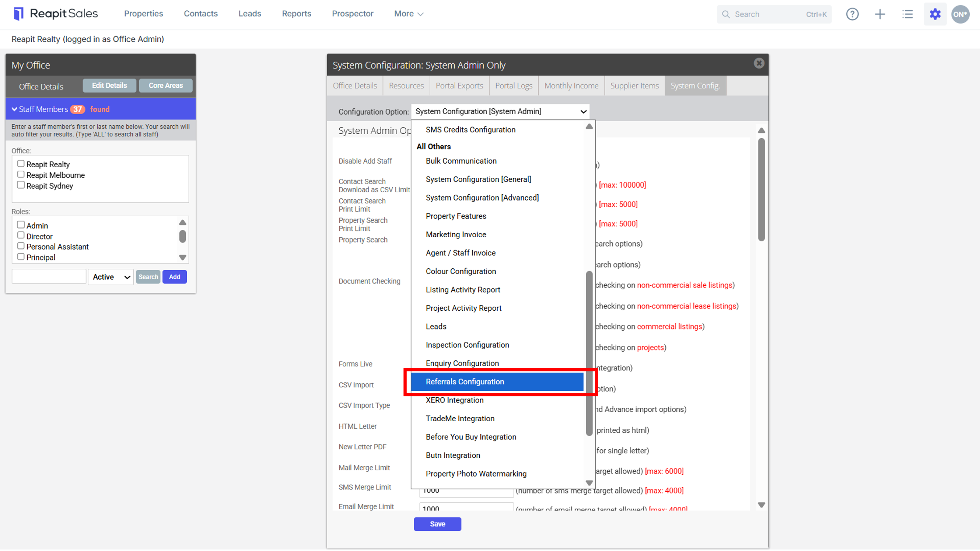The height and width of the screenshot is (551, 980).
Task: Click the plus add-new icon in header
Action: 880,14
